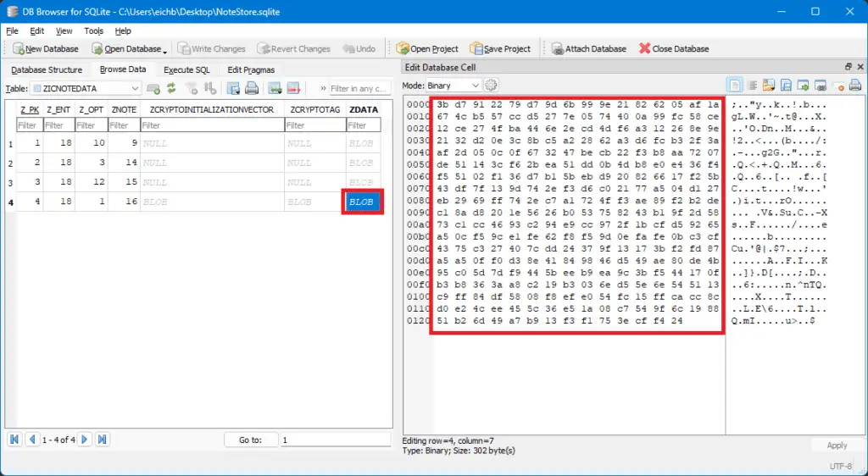Close the Edit Database Cell panel
Image resolution: width=868 pixels, height=476 pixels.
click(860, 66)
